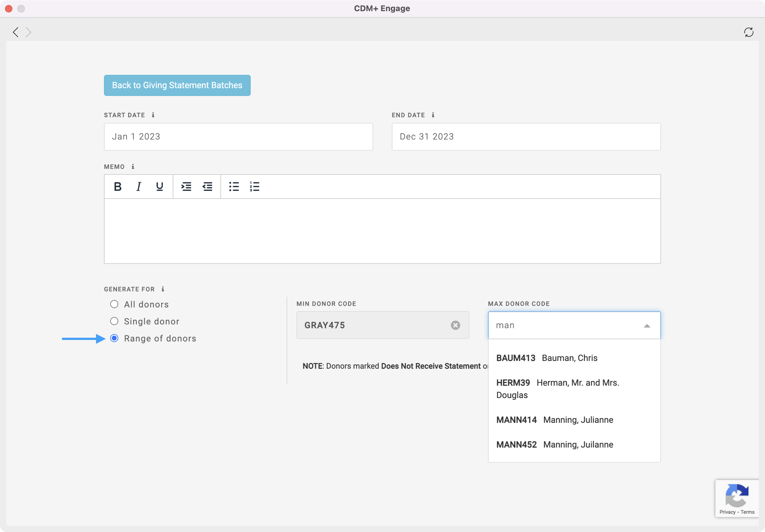The width and height of the screenshot is (765, 532).
Task: Toggle underline formatting in memo toolbar
Action: (159, 186)
